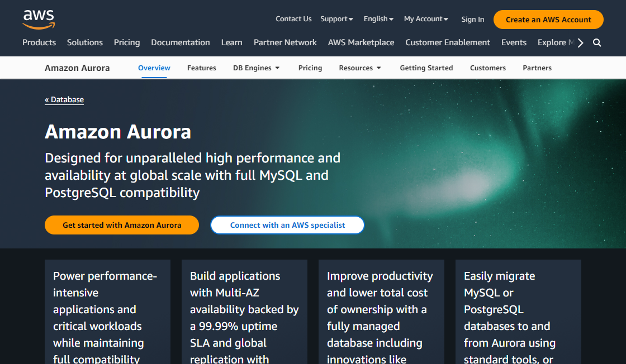Screen dimensions: 626x364
Task: Click the Improve productivity card
Action: pos(381,312)
